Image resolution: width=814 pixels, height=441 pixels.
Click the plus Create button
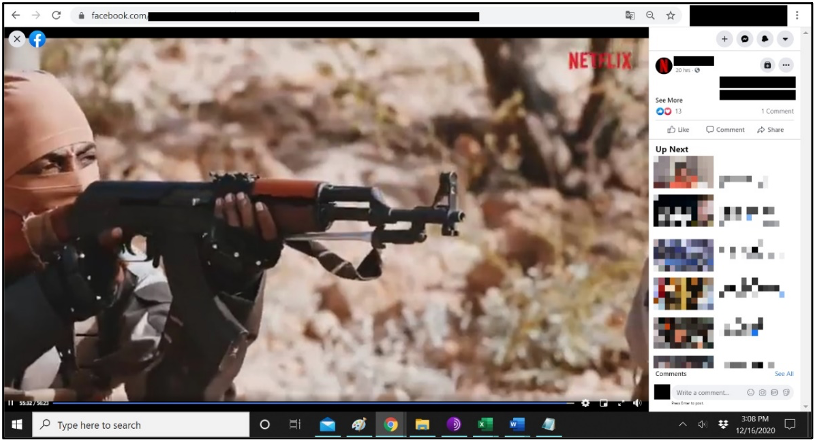pos(725,39)
